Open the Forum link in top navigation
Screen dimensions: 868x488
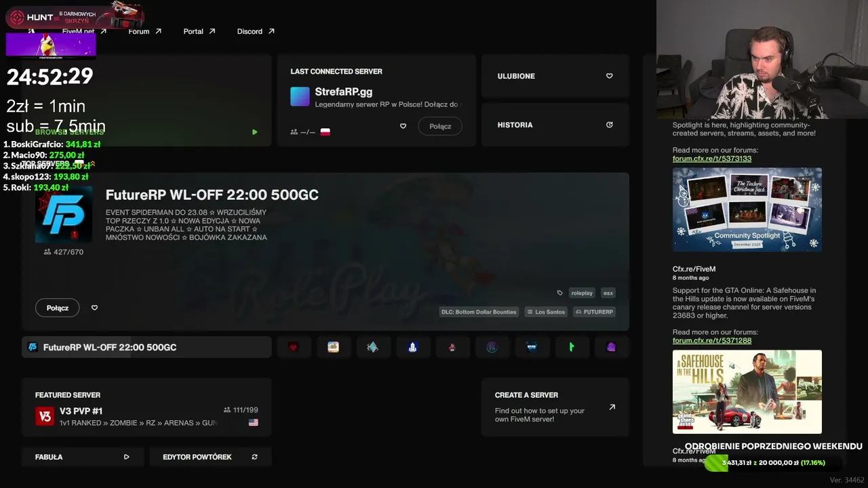coord(145,31)
